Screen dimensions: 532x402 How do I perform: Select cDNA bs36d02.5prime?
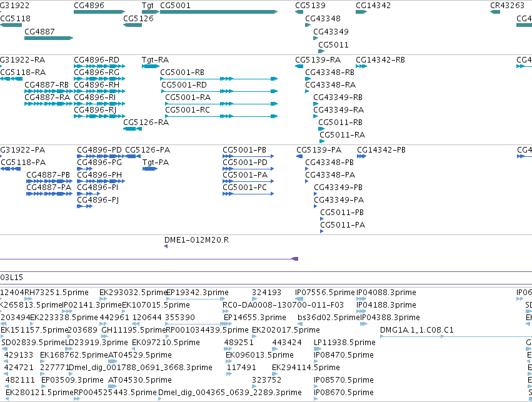300,324
